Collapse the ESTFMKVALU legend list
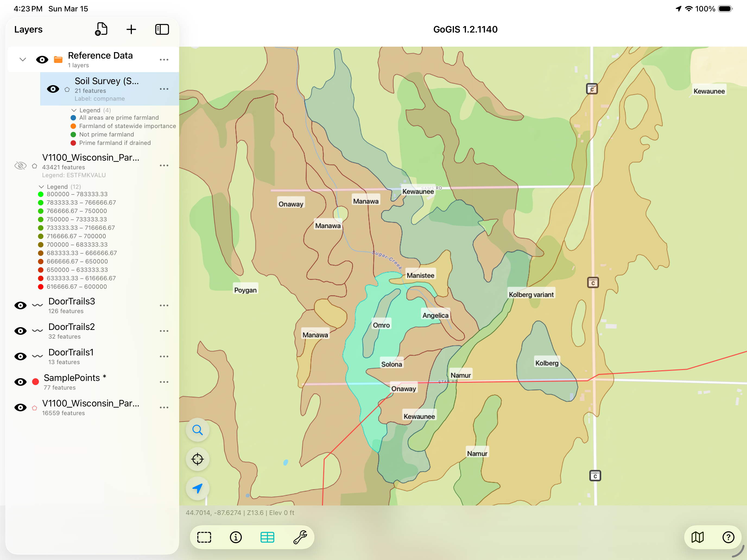Screen dimensions: 747x560 click(x=42, y=187)
